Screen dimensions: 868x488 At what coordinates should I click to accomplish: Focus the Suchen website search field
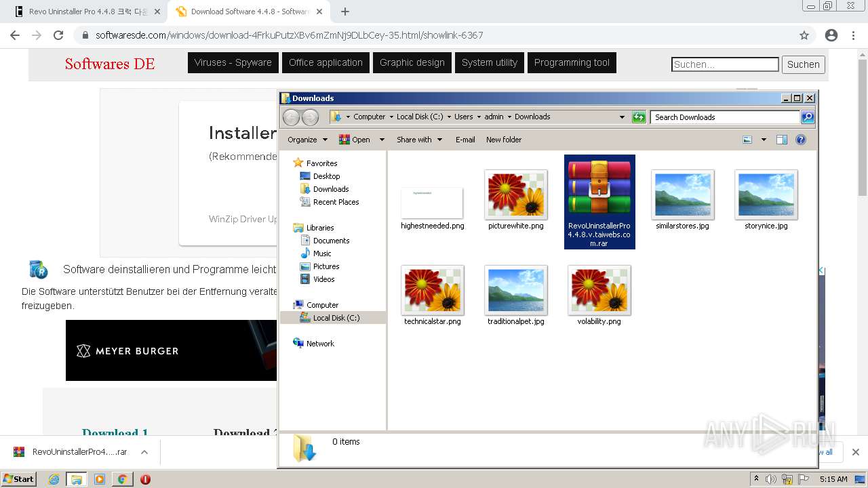725,64
